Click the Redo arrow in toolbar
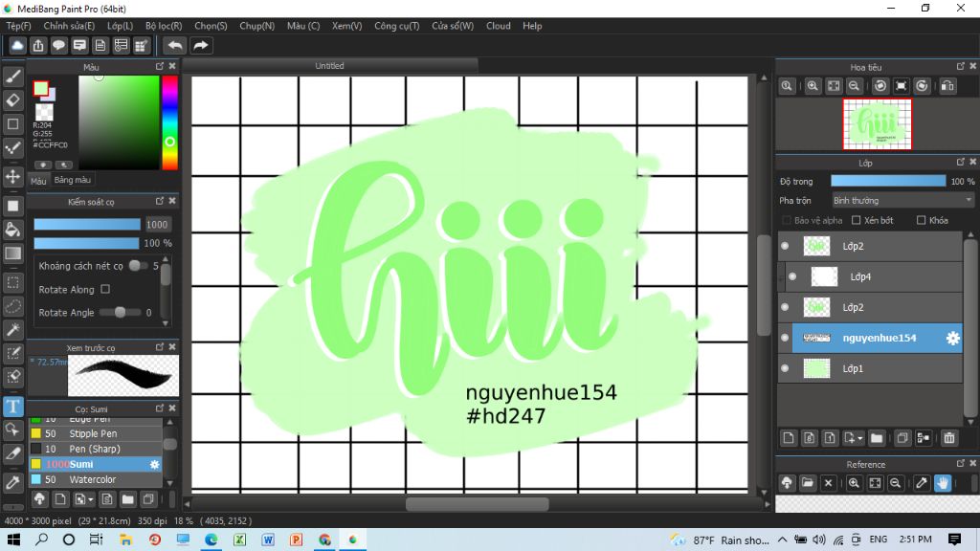 pos(201,46)
